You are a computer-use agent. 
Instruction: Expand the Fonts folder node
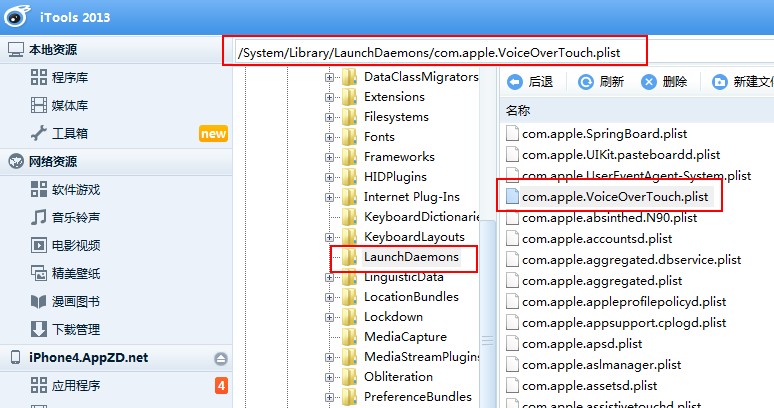pos(329,137)
